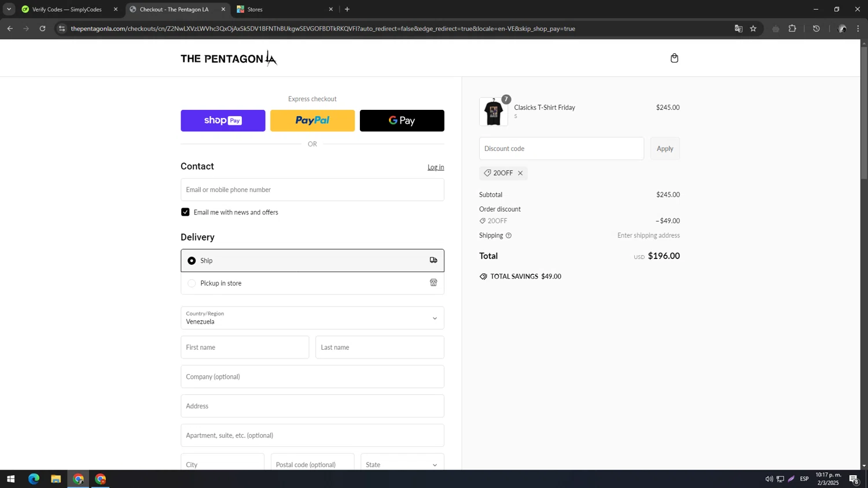Open the shopping cart bag icon
This screenshot has width=868, height=488.
(x=674, y=58)
